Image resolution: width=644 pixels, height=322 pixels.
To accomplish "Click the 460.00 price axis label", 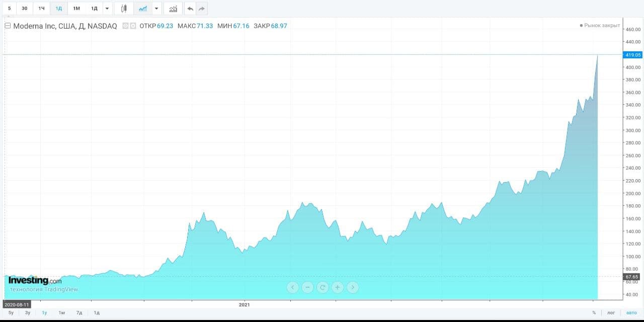I will point(633,29).
